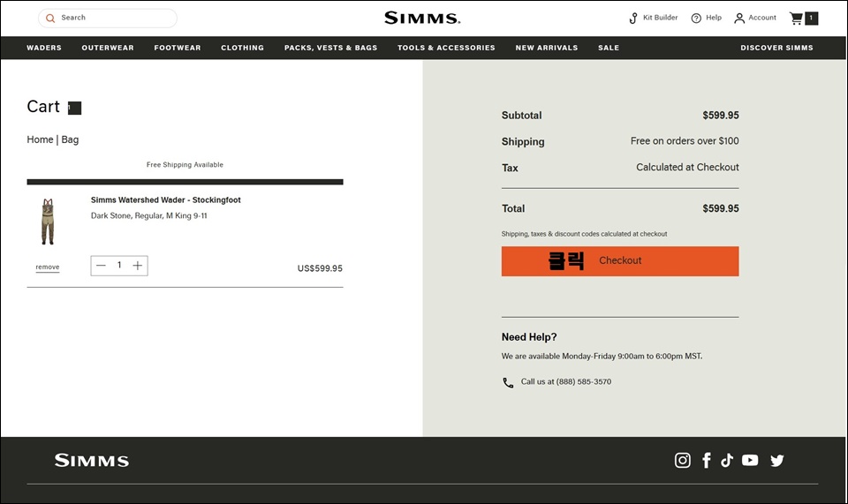Click the search magnifier icon
Screen dimensions: 848x504
point(50,19)
